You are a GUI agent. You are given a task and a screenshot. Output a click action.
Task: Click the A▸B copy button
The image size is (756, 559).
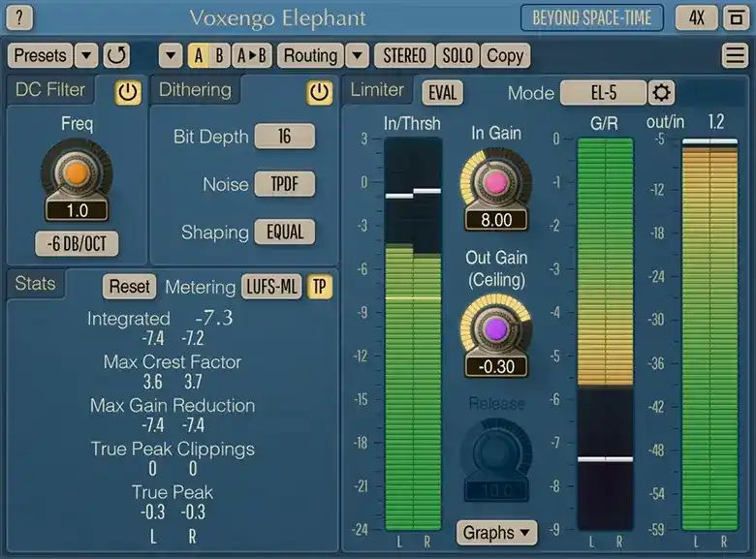(x=252, y=55)
